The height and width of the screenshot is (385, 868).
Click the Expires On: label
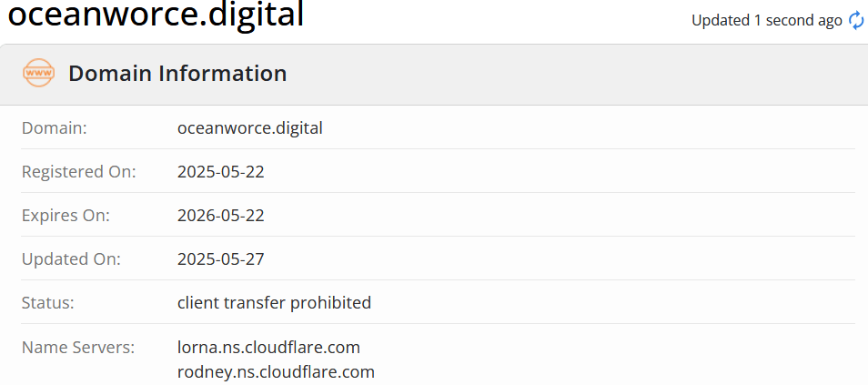click(66, 216)
